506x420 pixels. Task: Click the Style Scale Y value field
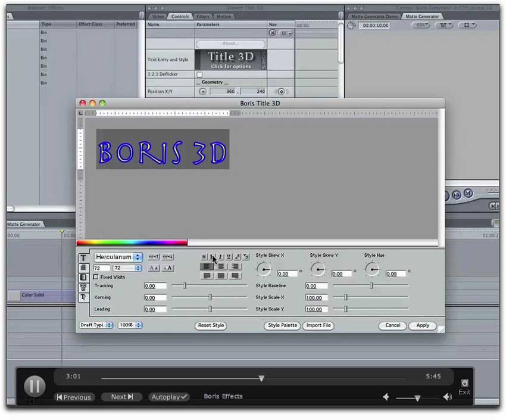click(317, 309)
